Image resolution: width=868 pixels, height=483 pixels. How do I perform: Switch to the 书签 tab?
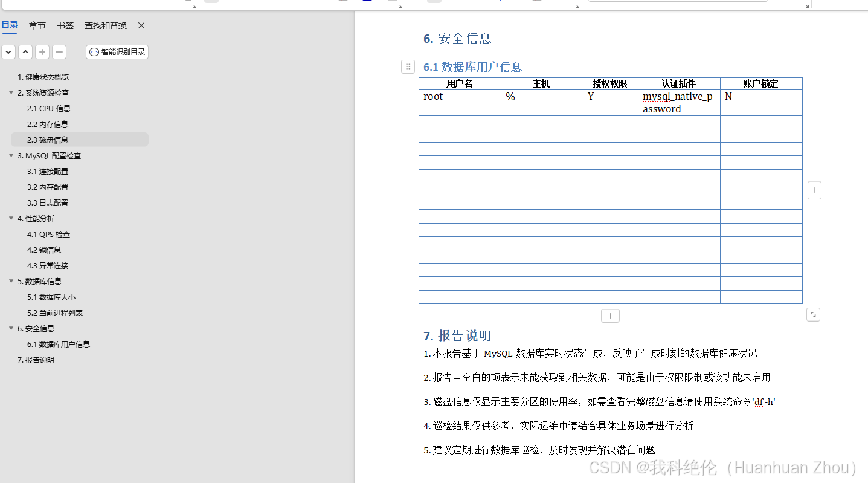point(65,25)
